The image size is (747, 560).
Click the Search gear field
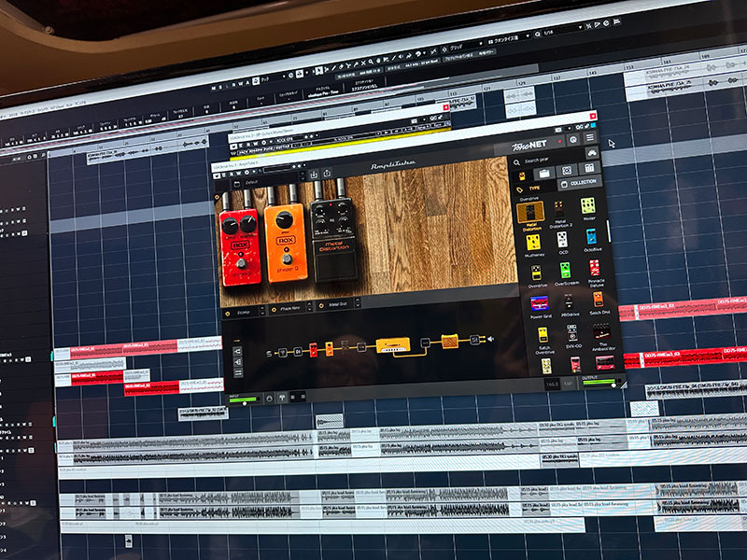[547, 161]
